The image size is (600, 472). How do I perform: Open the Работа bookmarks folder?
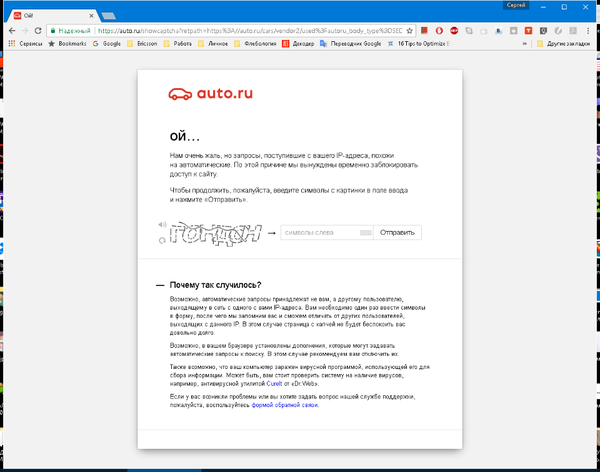[x=178, y=44]
